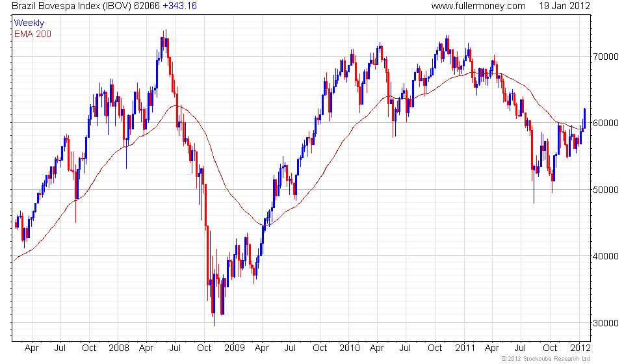This screenshot has height=364, width=624.
Task: Click the 70000 price axis label
Action: 606,57
